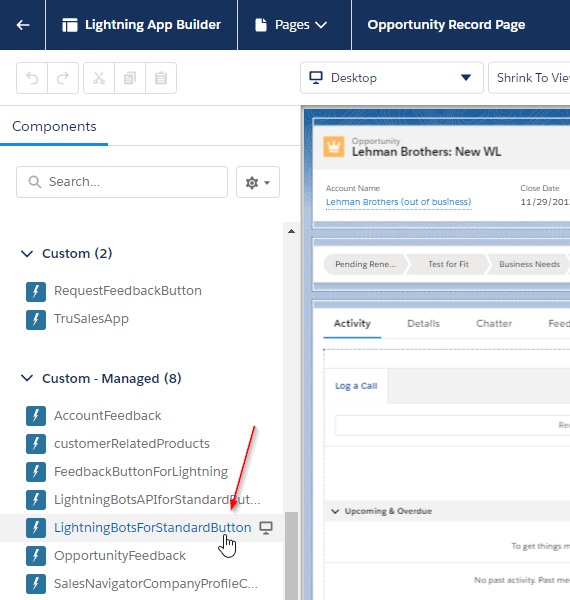Image resolution: width=570 pixels, height=600 pixels.
Task: Click the SalesNavigatorCompanyProfileC... component name
Action: pos(156,584)
